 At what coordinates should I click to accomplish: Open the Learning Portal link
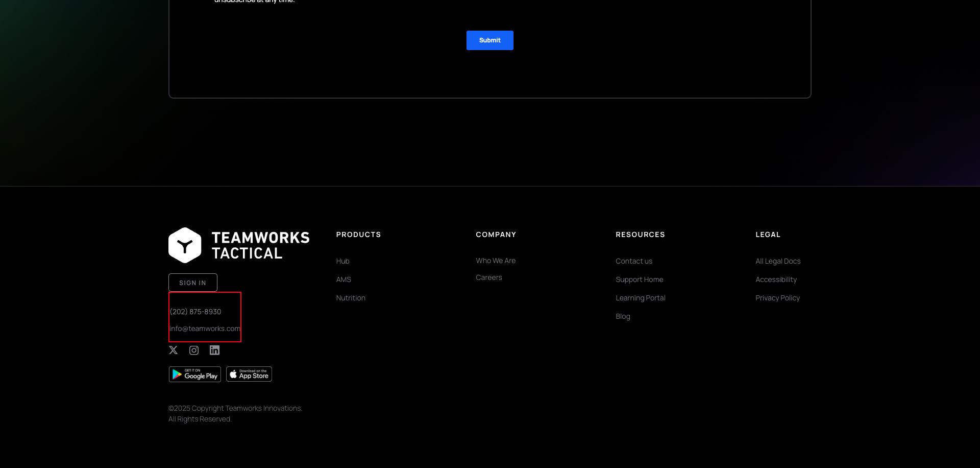641,297
